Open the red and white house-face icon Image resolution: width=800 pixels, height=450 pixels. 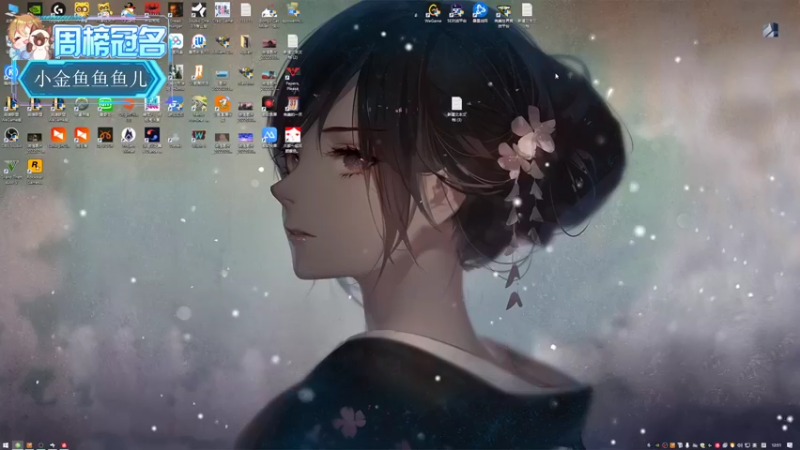pyautogui.click(x=292, y=135)
